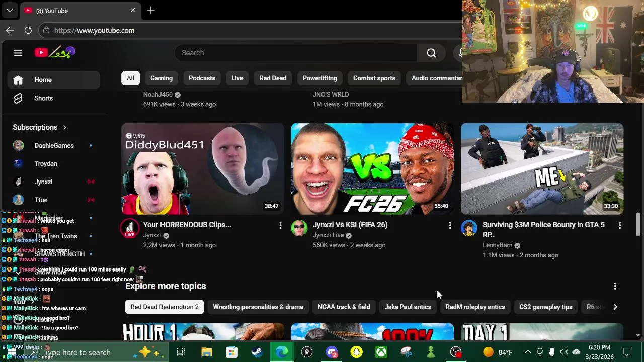The height and width of the screenshot is (362, 644).
Task: Show hidden system tray icons
Action: [528, 352]
